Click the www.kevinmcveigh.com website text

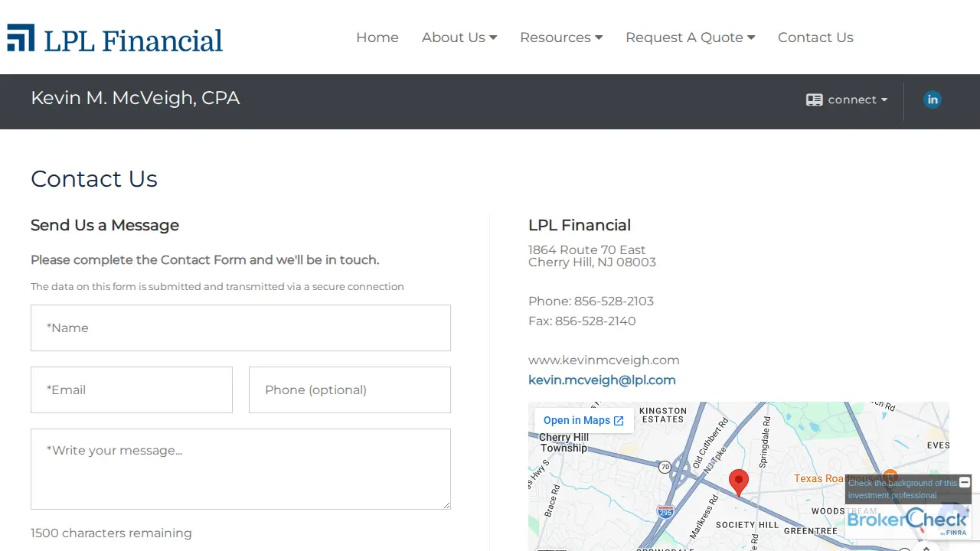click(604, 360)
